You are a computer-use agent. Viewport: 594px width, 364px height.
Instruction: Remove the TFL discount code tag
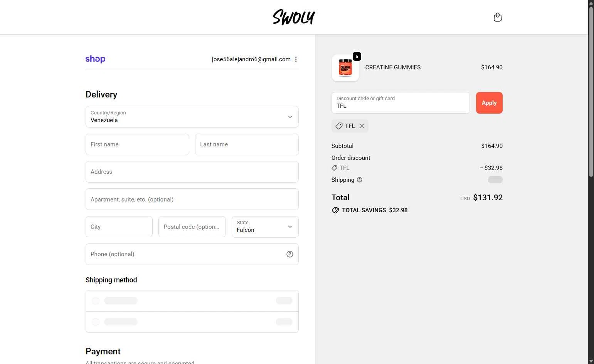coord(362,126)
